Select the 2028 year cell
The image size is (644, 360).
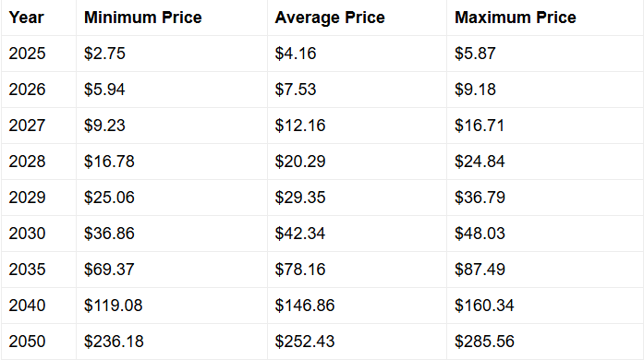point(39,162)
